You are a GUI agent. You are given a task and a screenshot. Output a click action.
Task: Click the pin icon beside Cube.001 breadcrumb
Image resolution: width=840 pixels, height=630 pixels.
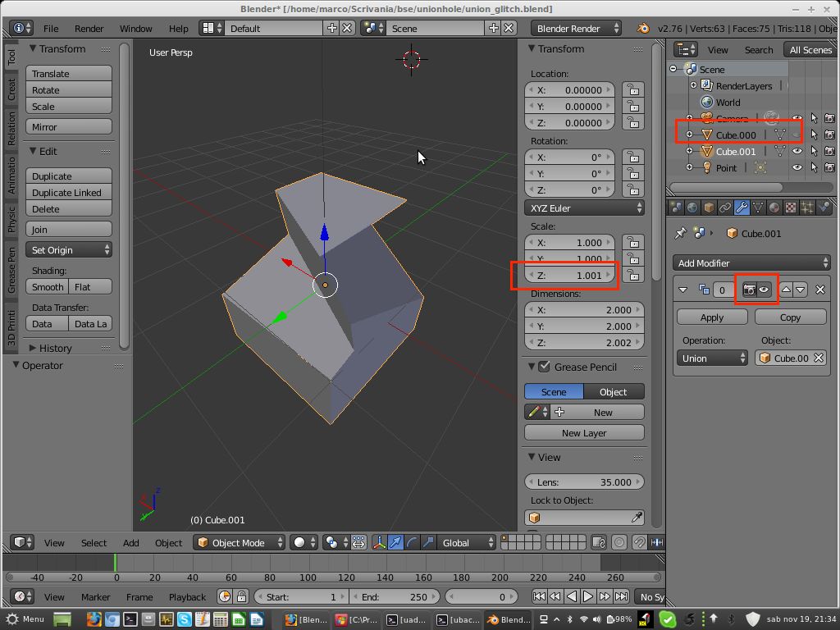pos(680,233)
